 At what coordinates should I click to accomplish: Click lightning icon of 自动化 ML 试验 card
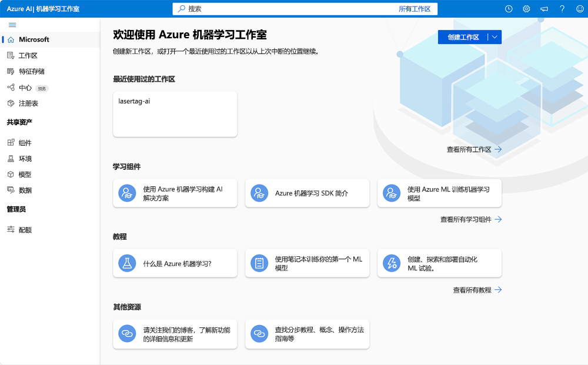pyautogui.click(x=392, y=263)
